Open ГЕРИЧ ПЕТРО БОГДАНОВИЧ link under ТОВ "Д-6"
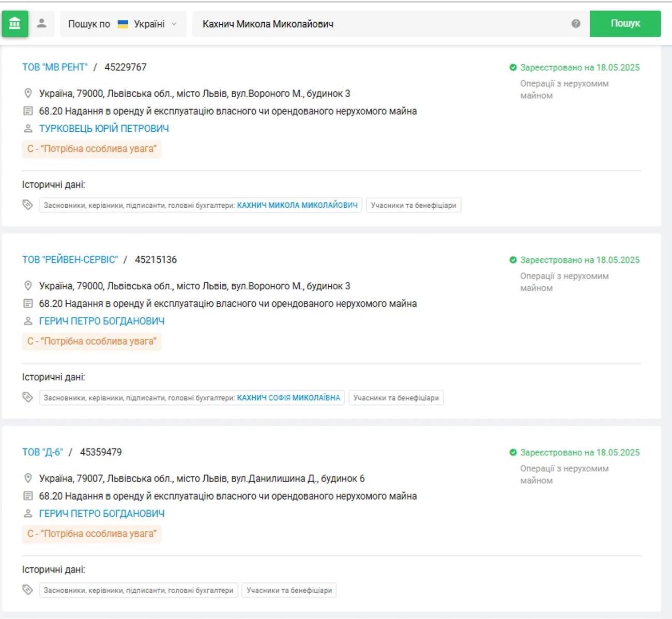Viewport: 672px width, 619px height. [102, 514]
